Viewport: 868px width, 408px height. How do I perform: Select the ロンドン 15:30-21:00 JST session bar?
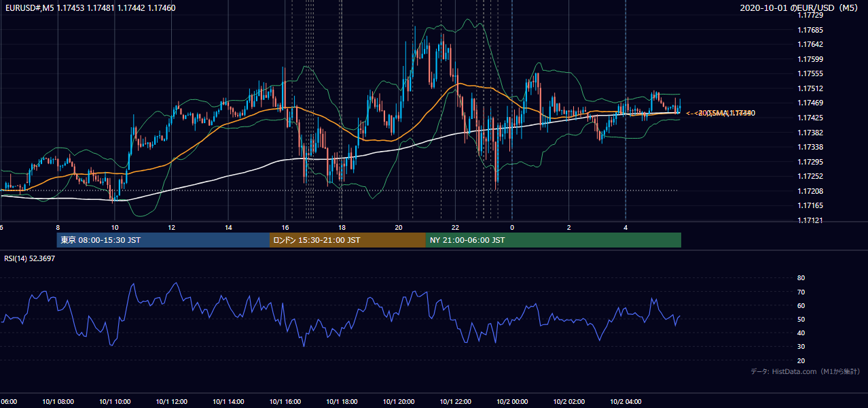348,240
